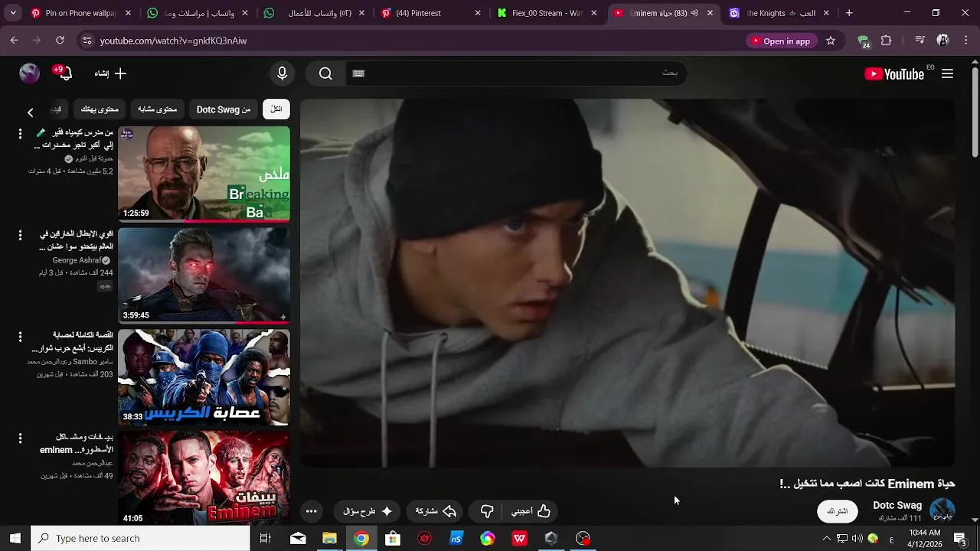Open the Crips gang video thumbnail
The image size is (980, 551).
click(204, 377)
